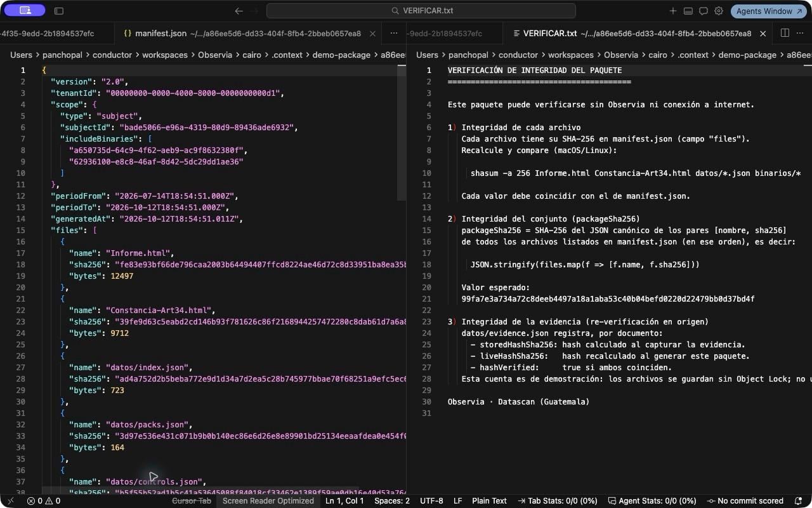
Task: Open notifications with the bell icon
Action: [x=799, y=501]
